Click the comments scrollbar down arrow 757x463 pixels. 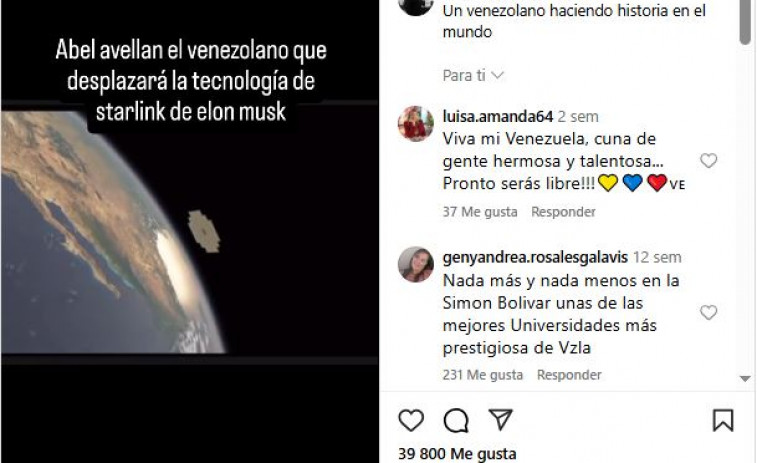pyautogui.click(x=745, y=379)
